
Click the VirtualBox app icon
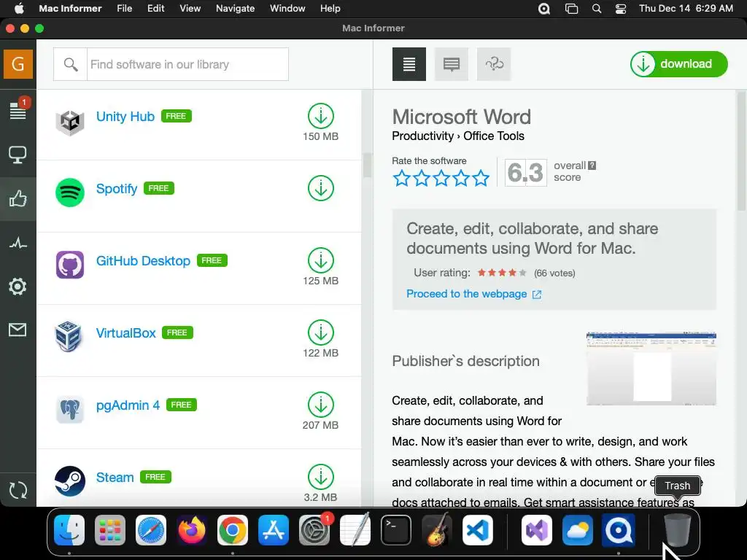[x=69, y=336]
